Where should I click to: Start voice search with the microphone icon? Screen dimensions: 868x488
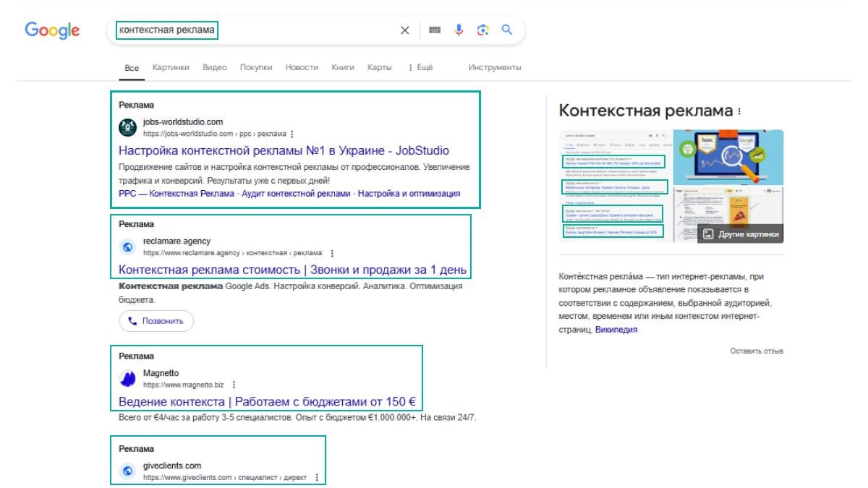(x=459, y=30)
